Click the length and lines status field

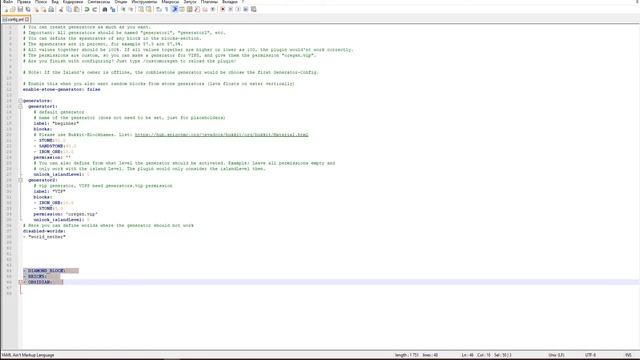click(x=416, y=355)
